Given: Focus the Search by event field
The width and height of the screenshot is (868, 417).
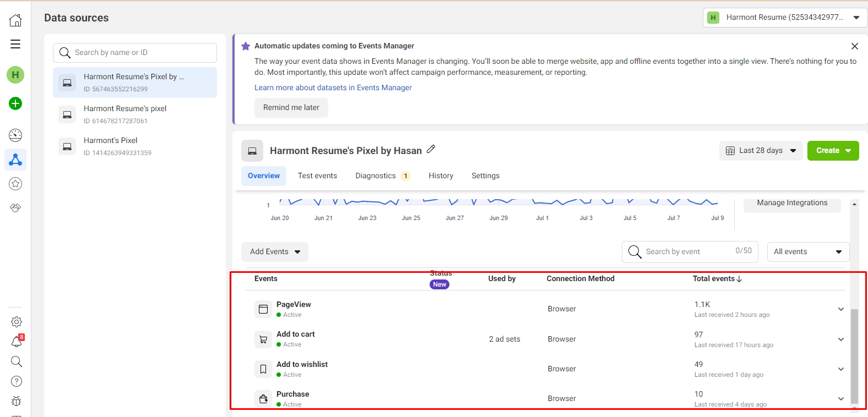Looking at the screenshot, I should tap(690, 252).
